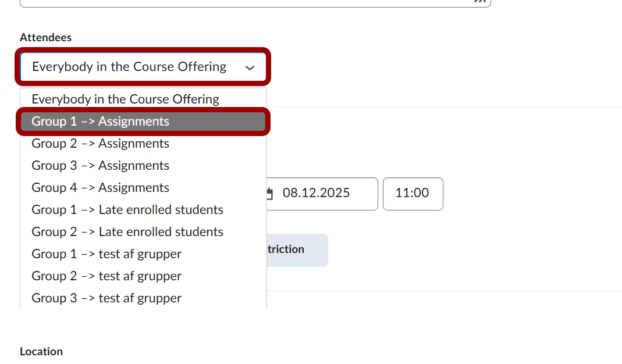Select Group 2 -> Assignments from list

pyautogui.click(x=100, y=144)
